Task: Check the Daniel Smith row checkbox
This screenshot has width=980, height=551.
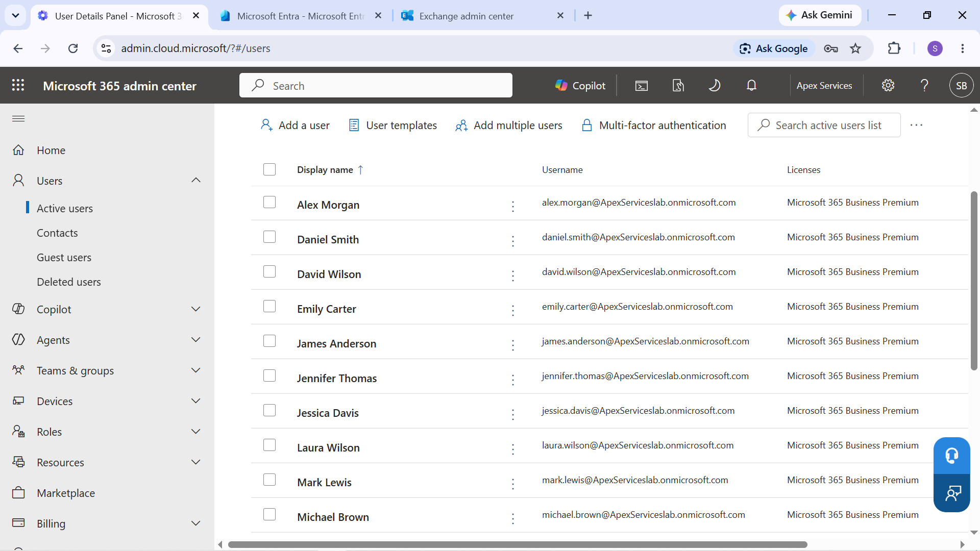Action: pyautogui.click(x=269, y=237)
